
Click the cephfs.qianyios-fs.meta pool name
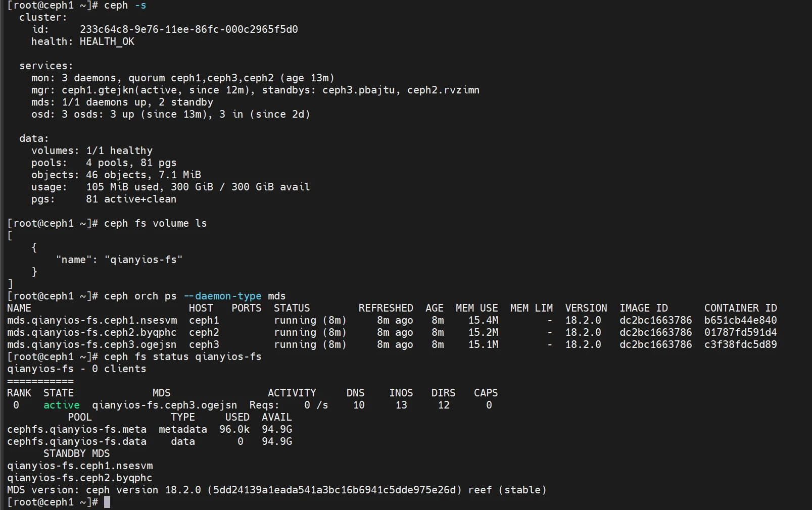click(x=76, y=429)
